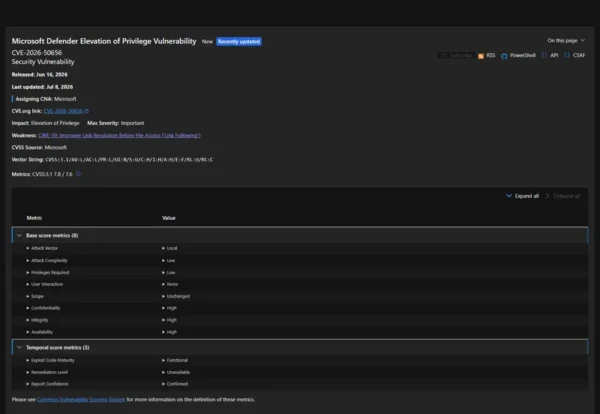Click the Recently updated badge
The width and height of the screenshot is (600, 414).
tap(239, 41)
